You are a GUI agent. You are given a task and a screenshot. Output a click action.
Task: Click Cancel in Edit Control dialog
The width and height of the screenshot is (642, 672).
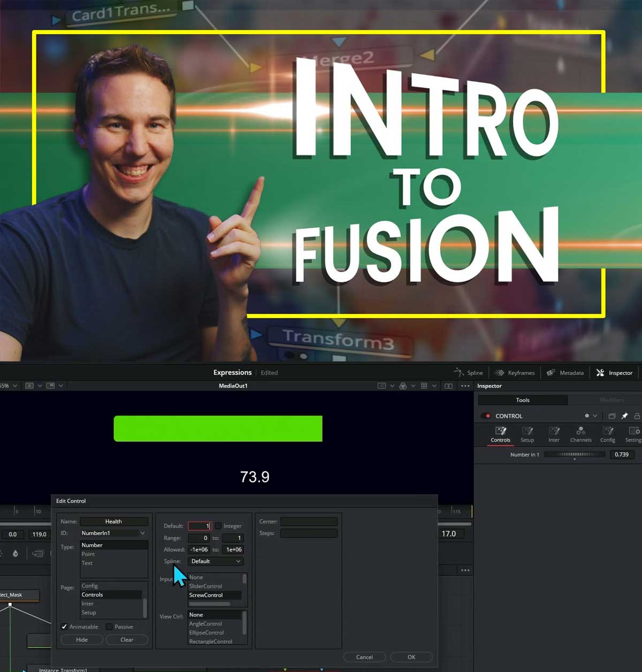(x=364, y=657)
